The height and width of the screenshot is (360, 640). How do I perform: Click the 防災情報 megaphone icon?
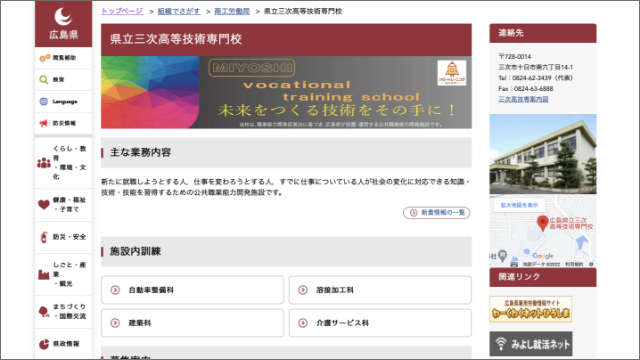click(44, 123)
